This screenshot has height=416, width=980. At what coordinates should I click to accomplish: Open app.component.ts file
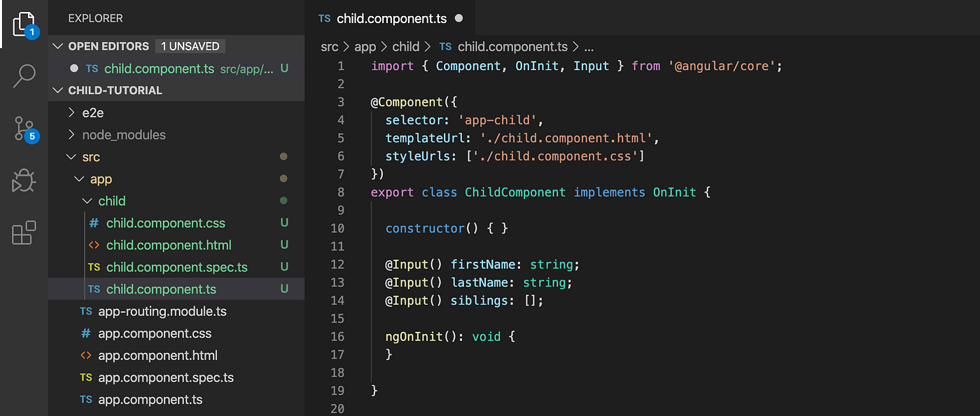click(176, 400)
